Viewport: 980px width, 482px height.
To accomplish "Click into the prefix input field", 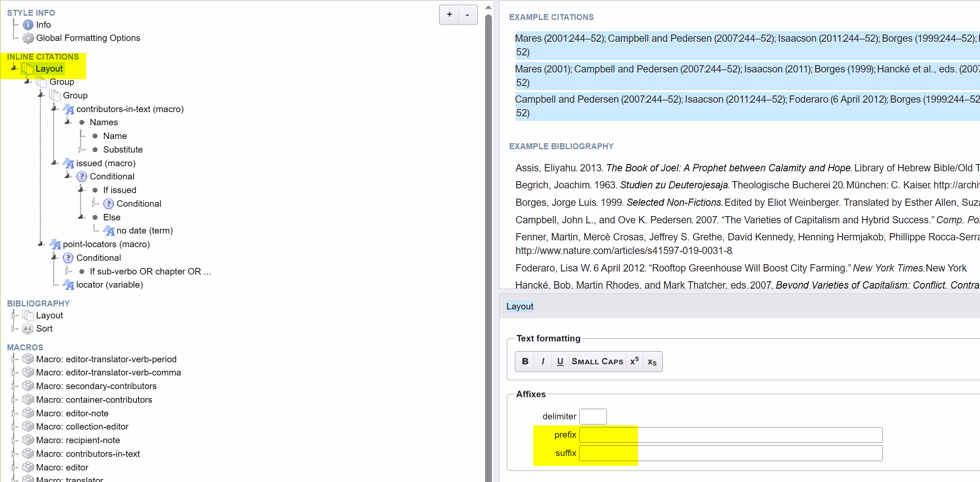I will click(730, 435).
